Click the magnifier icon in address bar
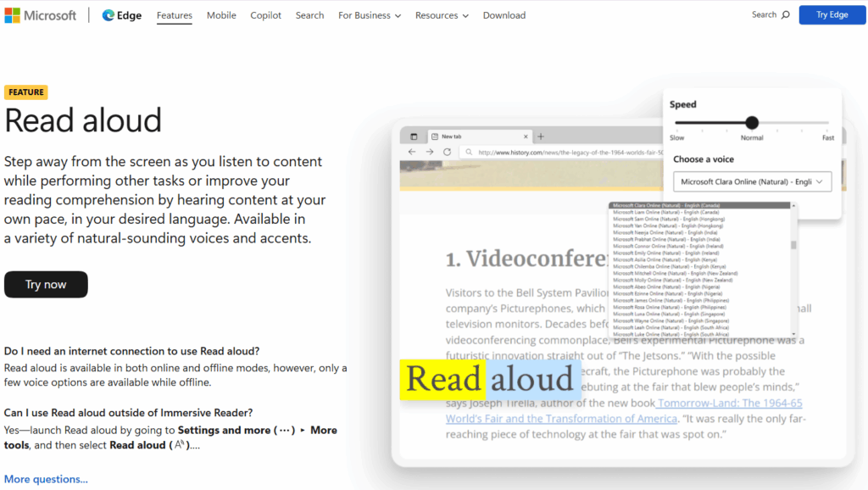Image resolution: width=868 pixels, height=490 pixels. [469, 152]
